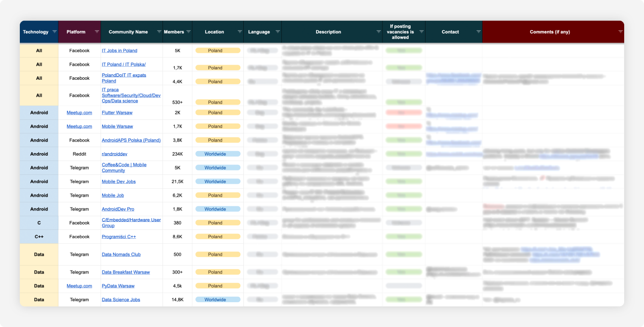Select the 530+ members cell
The width and height of the screenshot is (644, 327).
177,95
